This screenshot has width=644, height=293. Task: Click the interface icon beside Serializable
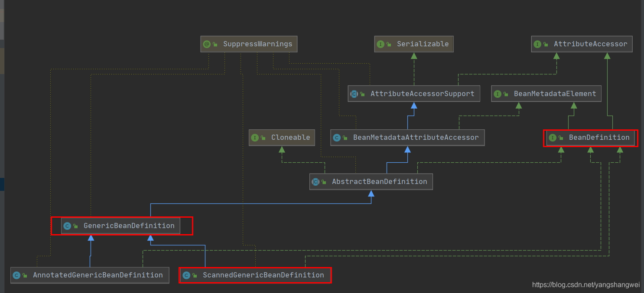click(381, 44)
